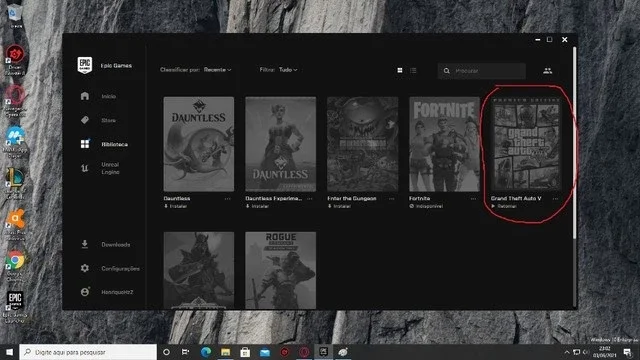Open the Fortnite cover thumbnail

444,144
